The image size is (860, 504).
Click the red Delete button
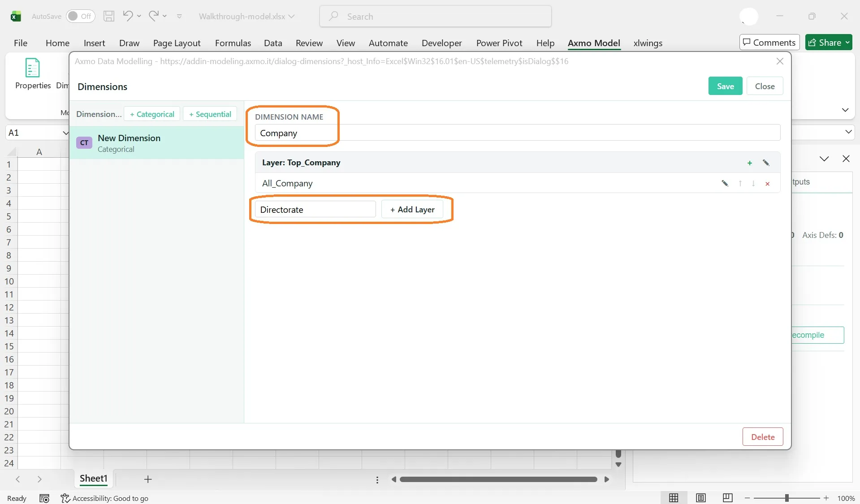tap(763, 437)
